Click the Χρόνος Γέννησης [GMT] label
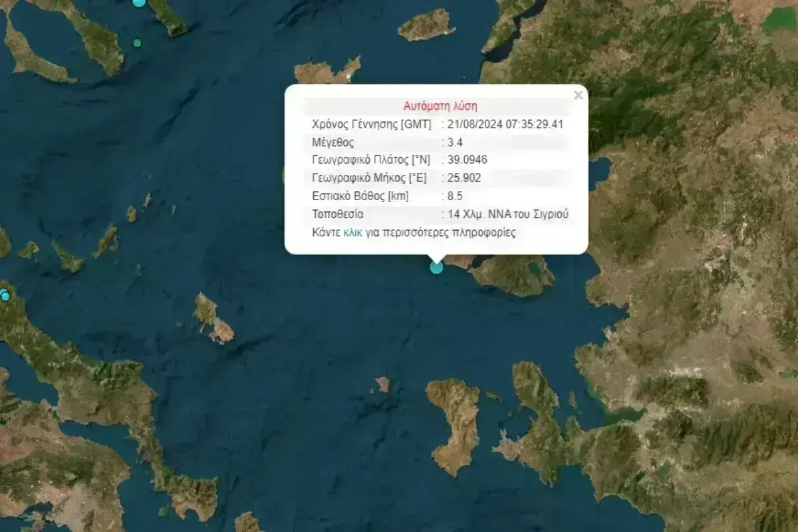Viewport: 798px width, 532px height. 371,124
